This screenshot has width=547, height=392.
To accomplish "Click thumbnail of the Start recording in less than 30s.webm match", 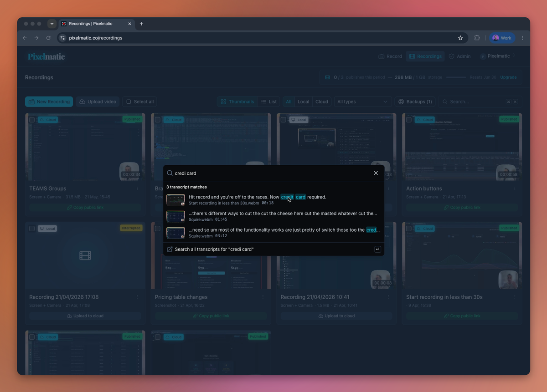I will pyautogui.click(x=175, y=200).
